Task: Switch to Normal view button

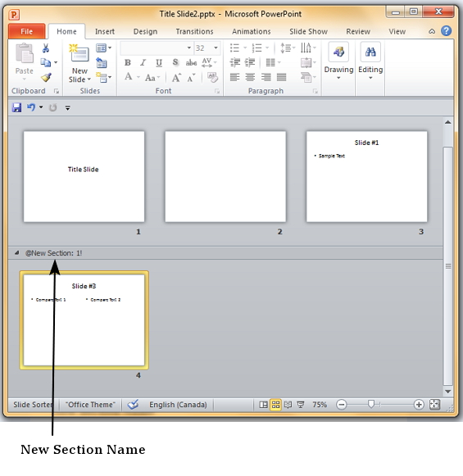Action: pyautogui.click(x=263, y=405)
